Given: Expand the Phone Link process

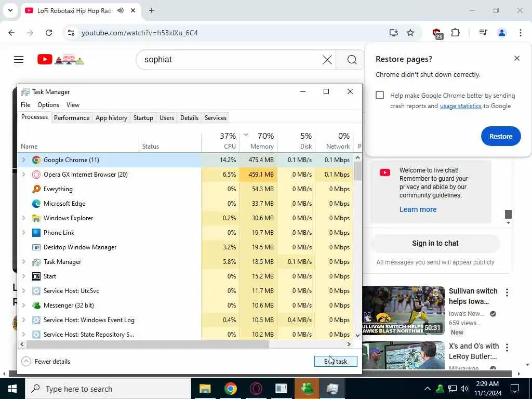Looking at the screenshot, I should [x=23, y=233].
